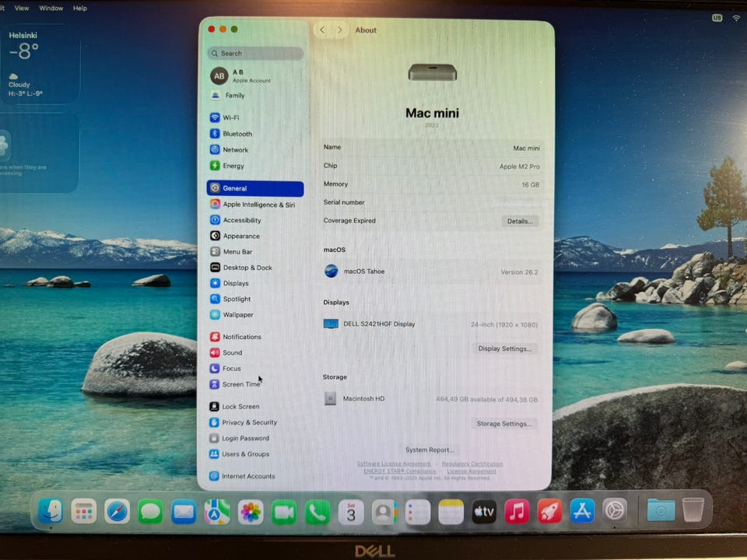
Task: Open Notes from the Dock
Action: tap(451, 513)
